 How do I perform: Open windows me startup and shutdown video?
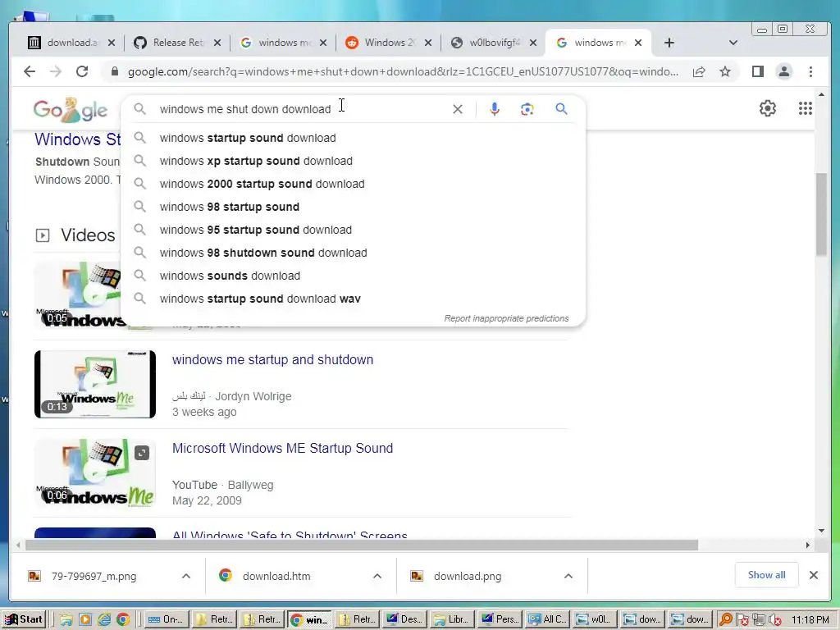click(272, 359)
